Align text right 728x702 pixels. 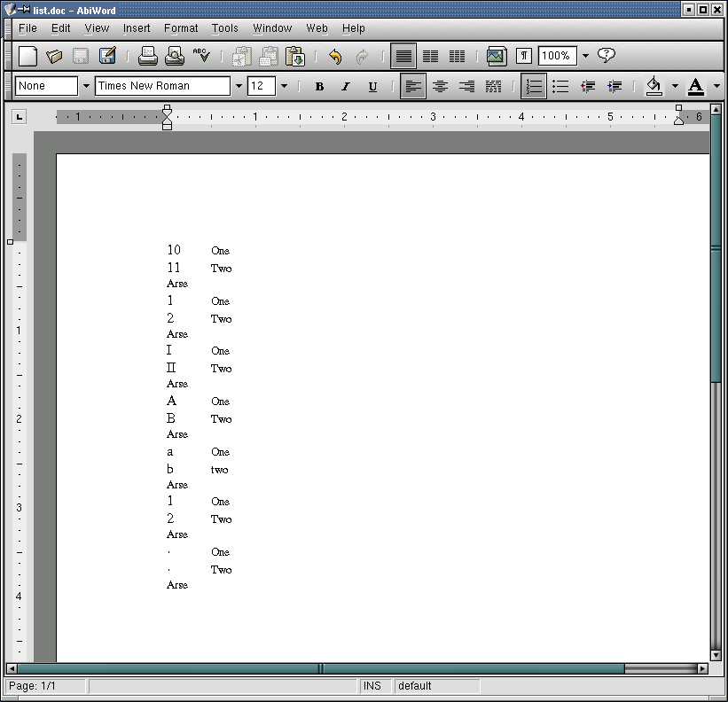(466, 86)
